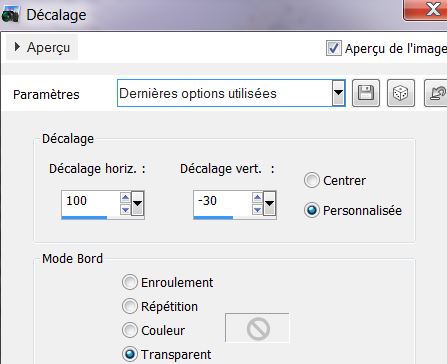The image size is (447, 364).
Task: Increase horizontal offset with up arrow
Action: pos(125,198)
